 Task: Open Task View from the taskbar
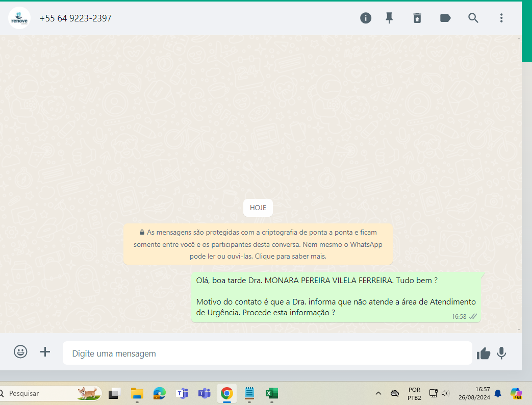tap(114, 393)
